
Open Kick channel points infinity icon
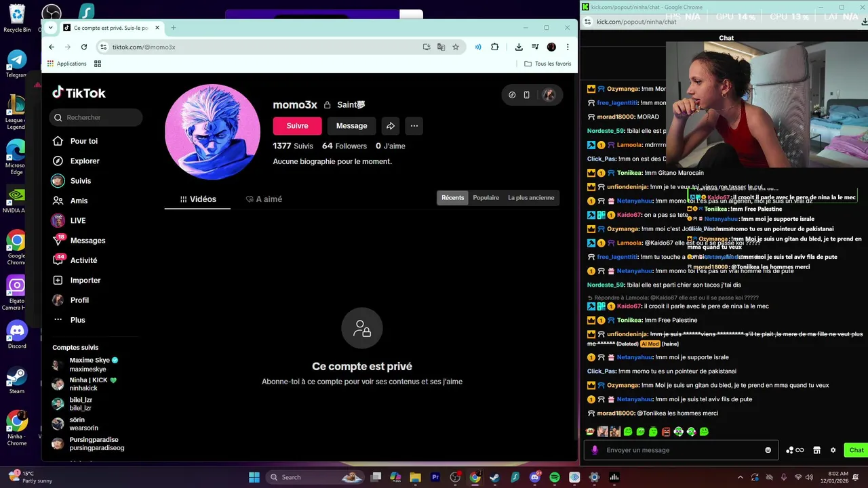[795, 450]
